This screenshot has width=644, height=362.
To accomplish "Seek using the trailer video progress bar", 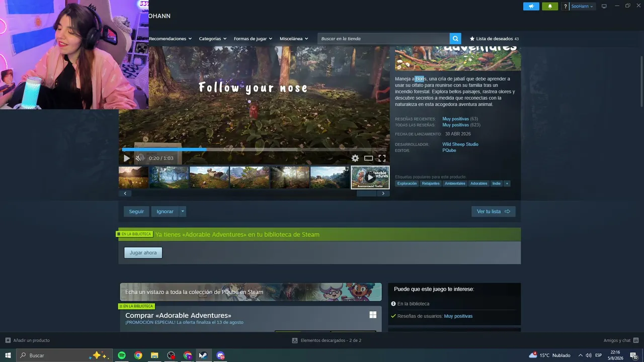I will coord(254,149).
